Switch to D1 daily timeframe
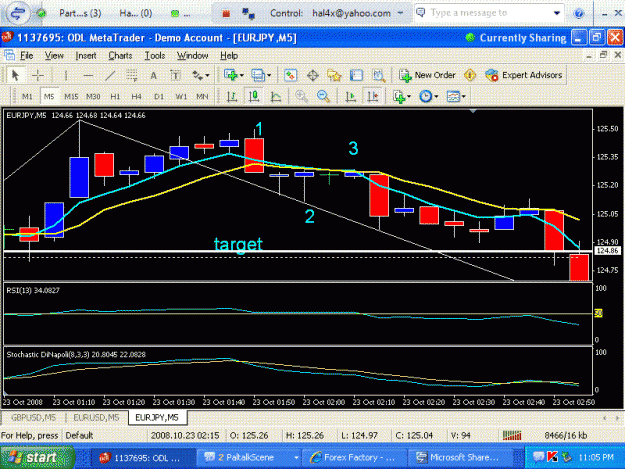The height and width of the screenshot is (469, 625). (159, 96)
